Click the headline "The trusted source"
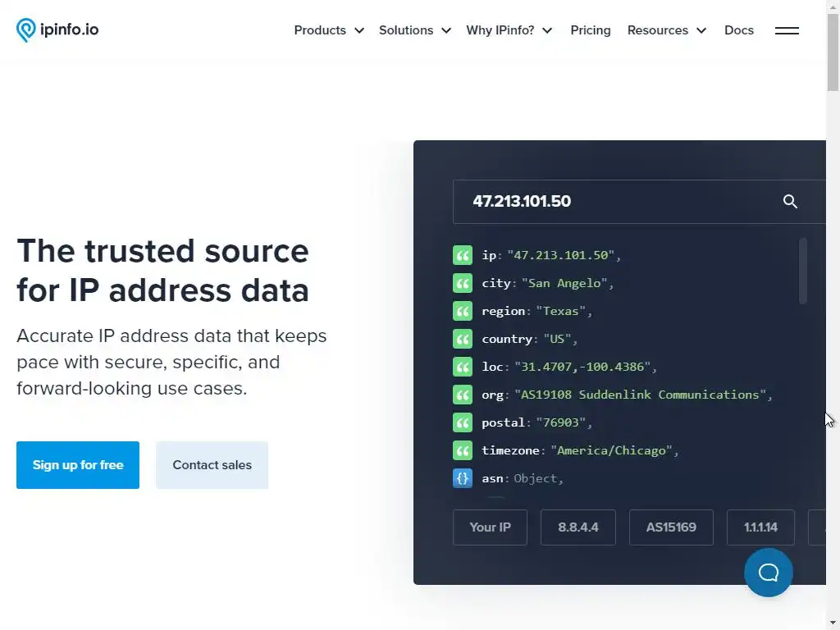Viewport: 840px width, 630px height. (x=163, y=251)
